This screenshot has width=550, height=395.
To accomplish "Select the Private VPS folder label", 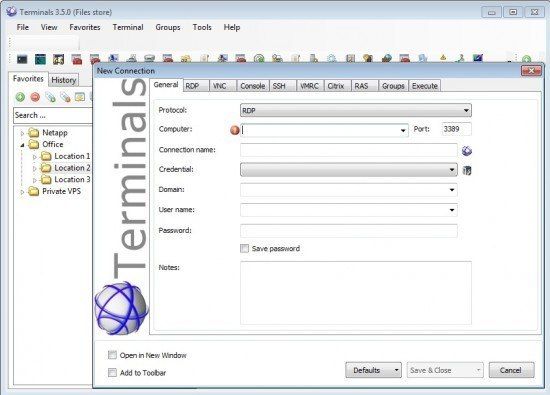I will pos(61,191).
